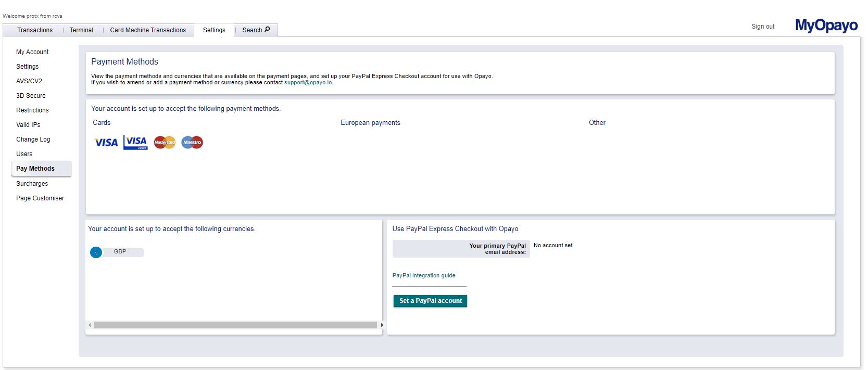Go to My Account in sidebar
This screenshot has width=868, height=370.
point(32,52)
